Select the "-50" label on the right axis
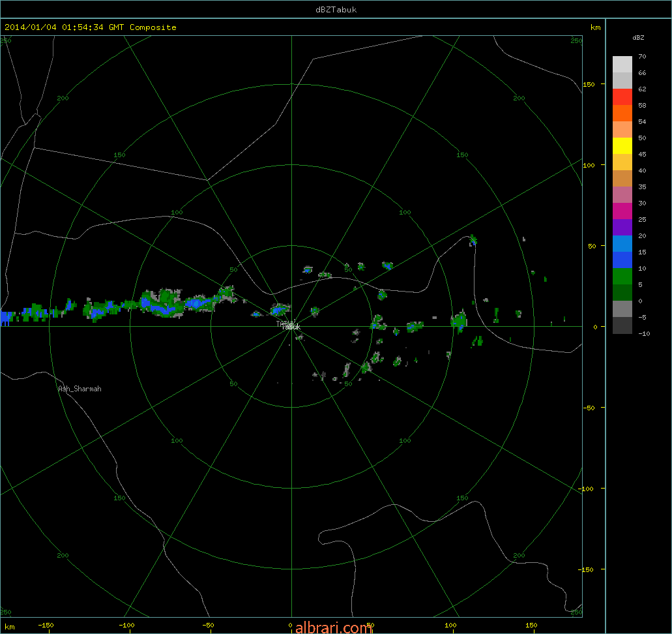The height and width of the screenshot is (634, 672). [589, 408]
